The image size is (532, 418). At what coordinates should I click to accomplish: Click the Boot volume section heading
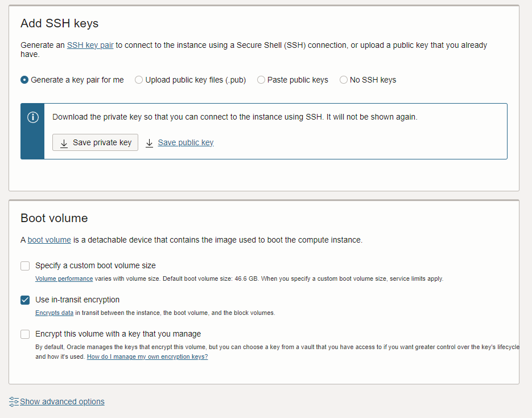coord(54,218)
